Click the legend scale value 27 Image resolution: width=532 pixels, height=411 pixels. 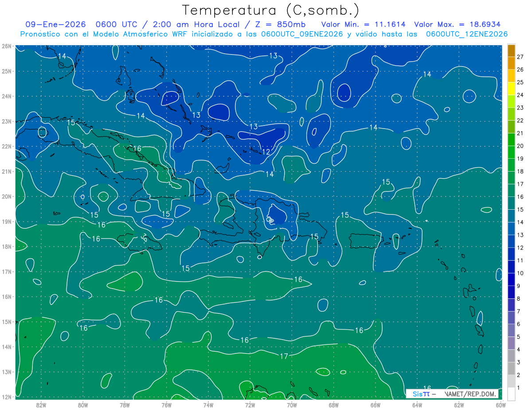coord(520,57)
